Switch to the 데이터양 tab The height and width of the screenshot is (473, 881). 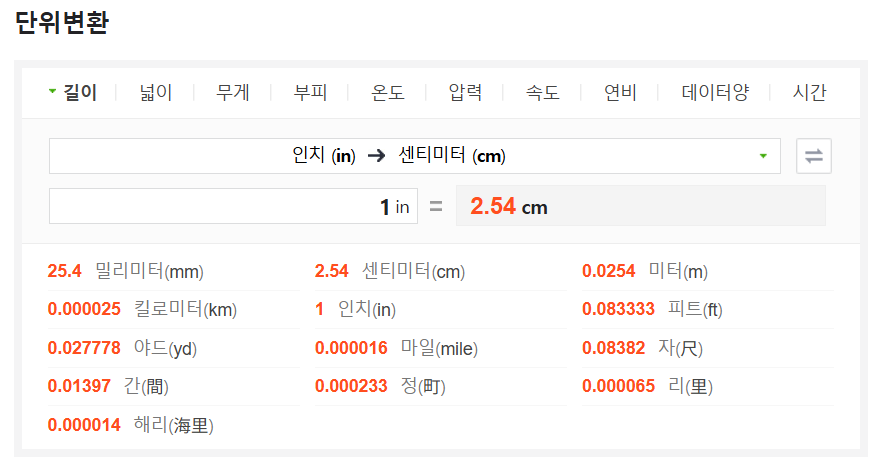(x=715, y=92)
